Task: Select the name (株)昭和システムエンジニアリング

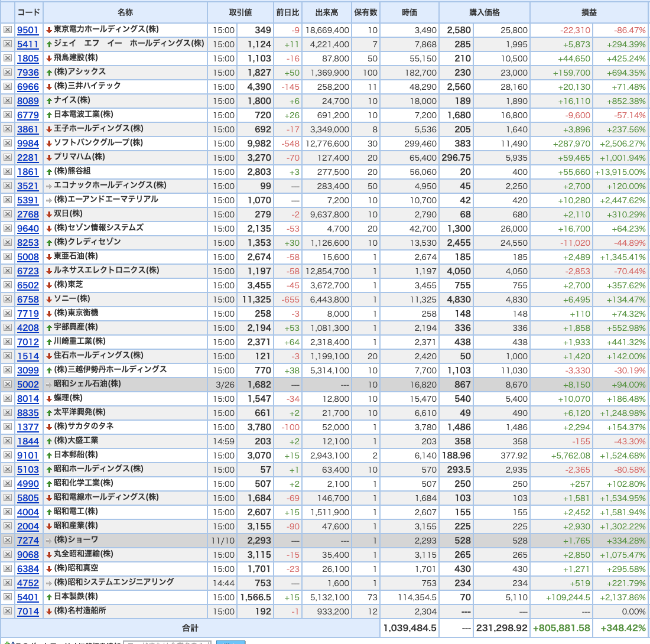Action: 113,582
